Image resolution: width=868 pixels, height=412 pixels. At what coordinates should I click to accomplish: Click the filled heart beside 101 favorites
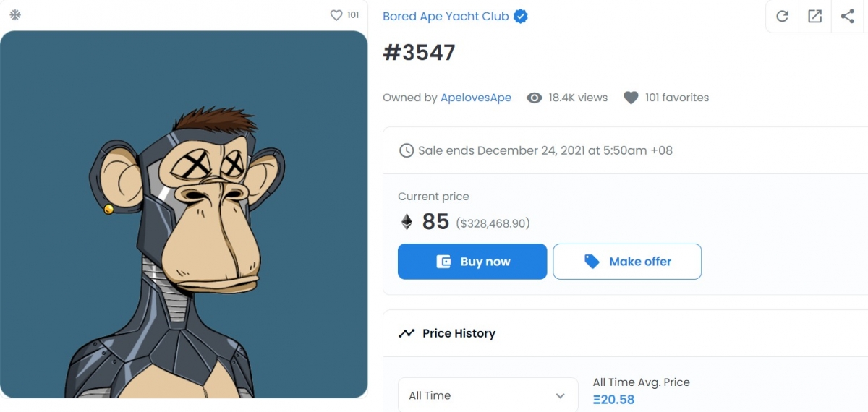pyautogui.click(x=631, y=98)
